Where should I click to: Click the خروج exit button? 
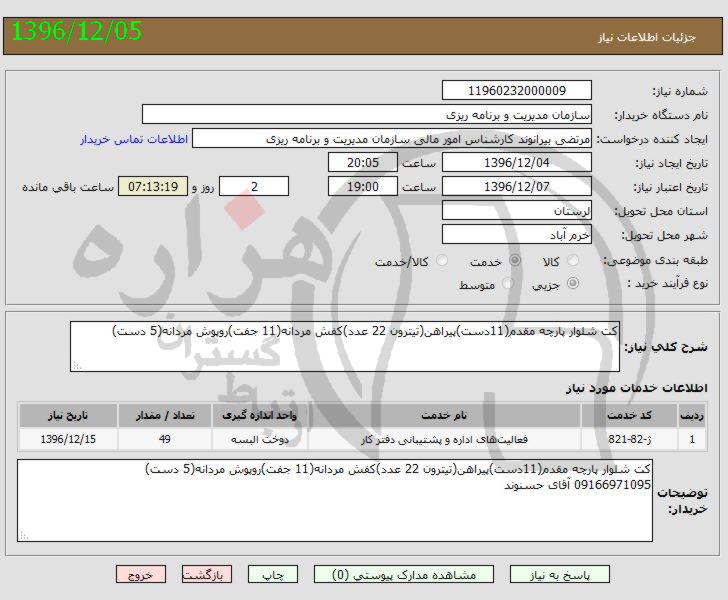[x=141, y=574]
